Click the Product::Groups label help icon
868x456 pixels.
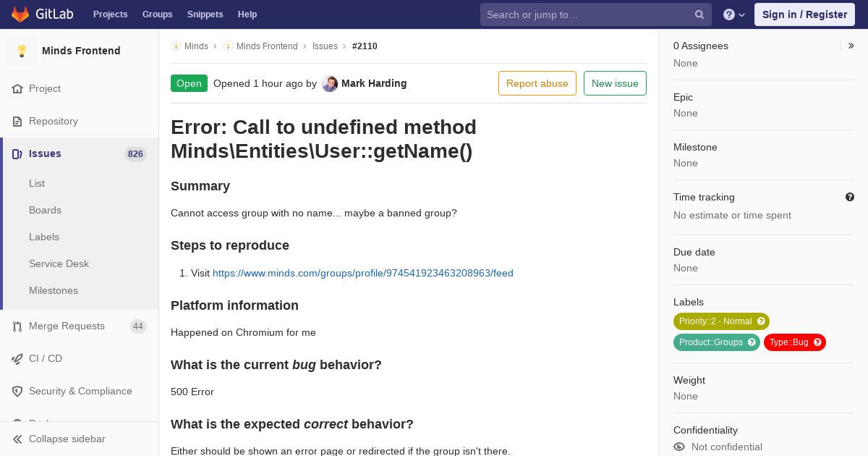(x=752, y=342)
